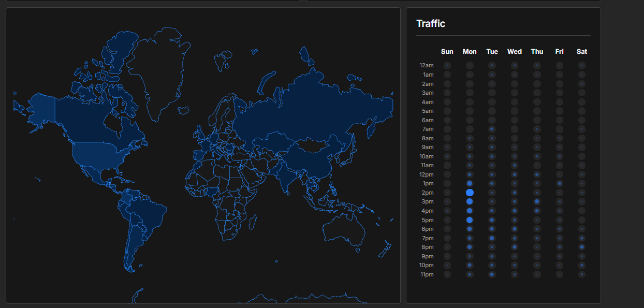This screenshot has height=308, width=644.
Task: Click the Monday 2pm traffic dot
Action: (470, 193)
